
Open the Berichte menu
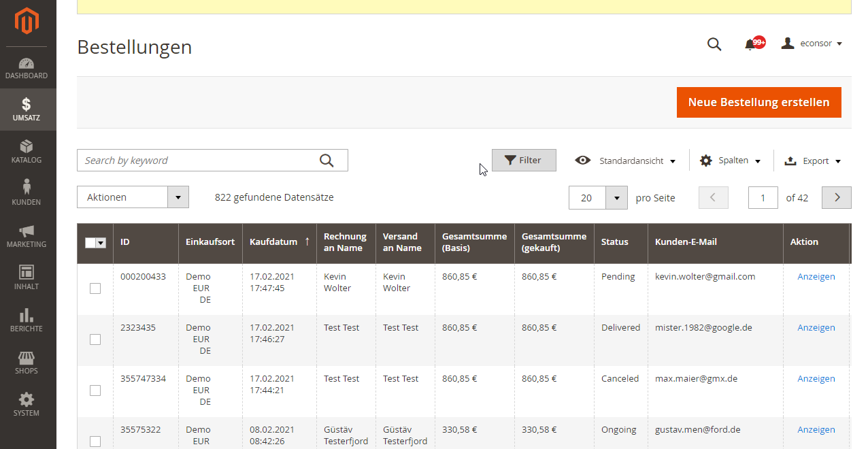coord(27,320)
